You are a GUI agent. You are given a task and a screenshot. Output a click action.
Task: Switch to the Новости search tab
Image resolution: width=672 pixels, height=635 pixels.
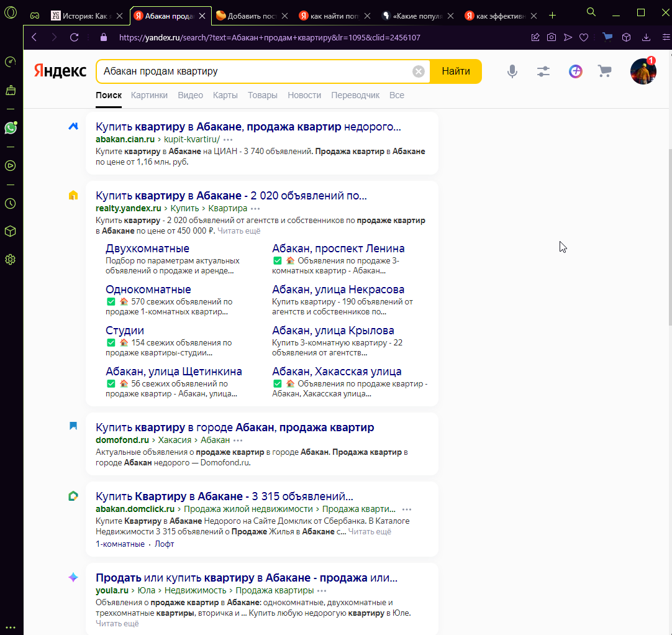pyautogui.click(x=304, y=95)
